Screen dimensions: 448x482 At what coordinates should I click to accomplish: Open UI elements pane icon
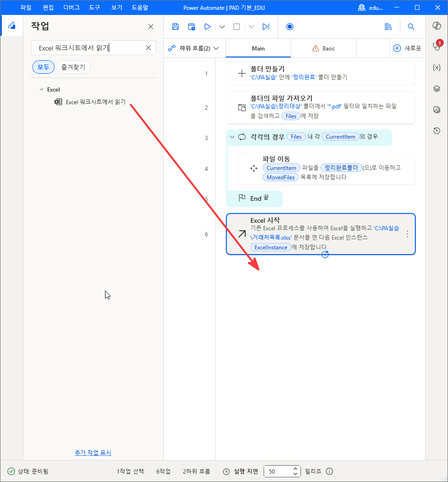click(x=437, y=89)
